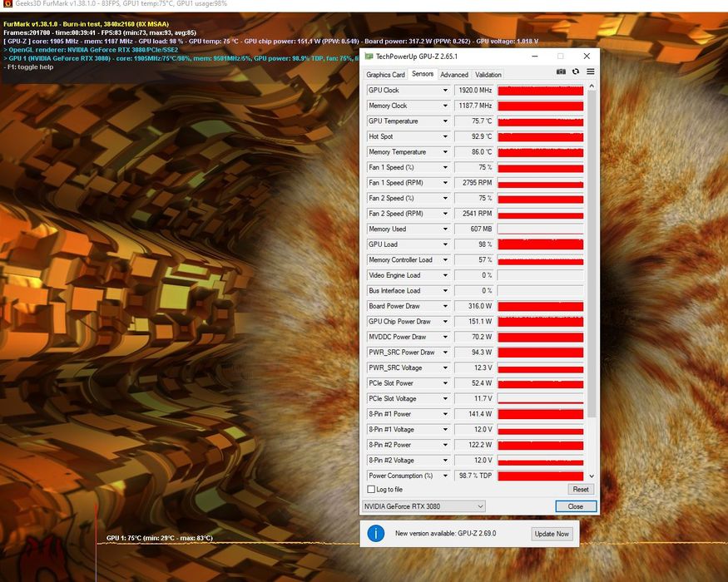Screen dimensions: 728x582
Task: Click the FurMark window title bar icon
Action: tap(7, 3)
